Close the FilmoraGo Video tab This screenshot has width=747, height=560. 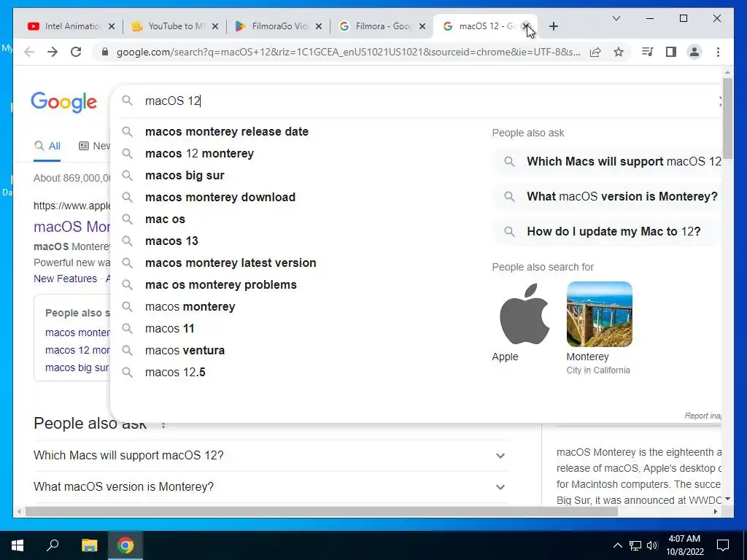coord(319,27)
